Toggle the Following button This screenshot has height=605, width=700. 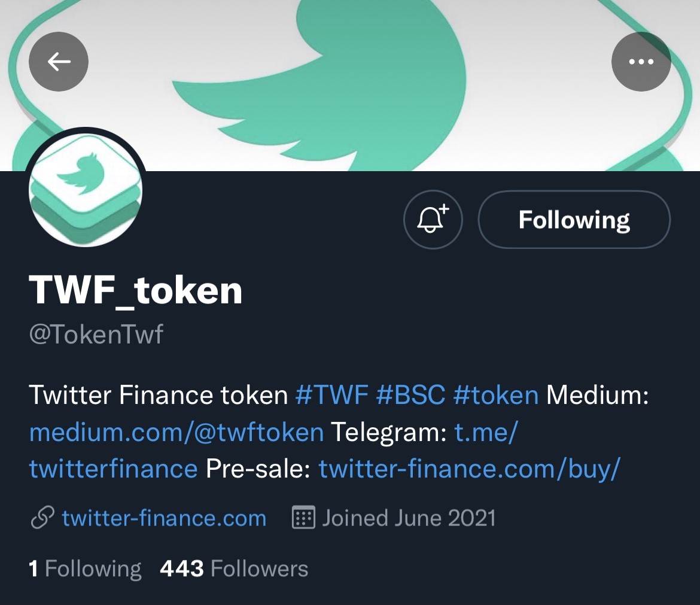tap(574, 219)
